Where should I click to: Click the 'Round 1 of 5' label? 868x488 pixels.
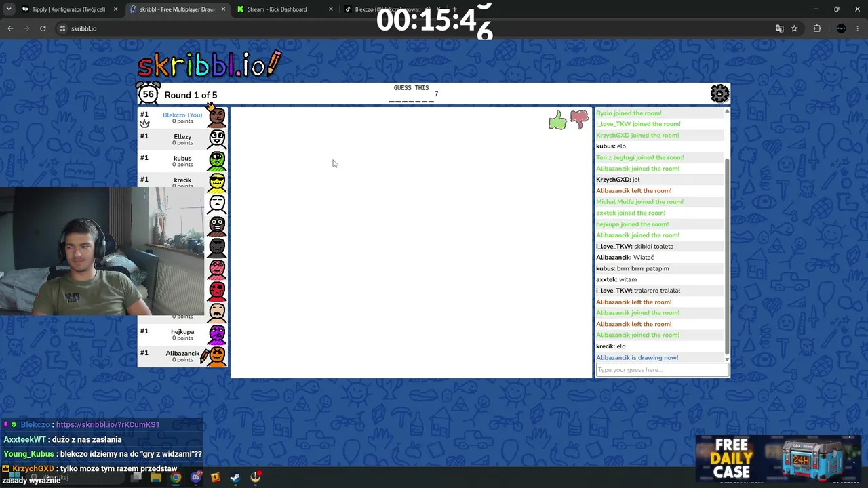tap(191, 95)
